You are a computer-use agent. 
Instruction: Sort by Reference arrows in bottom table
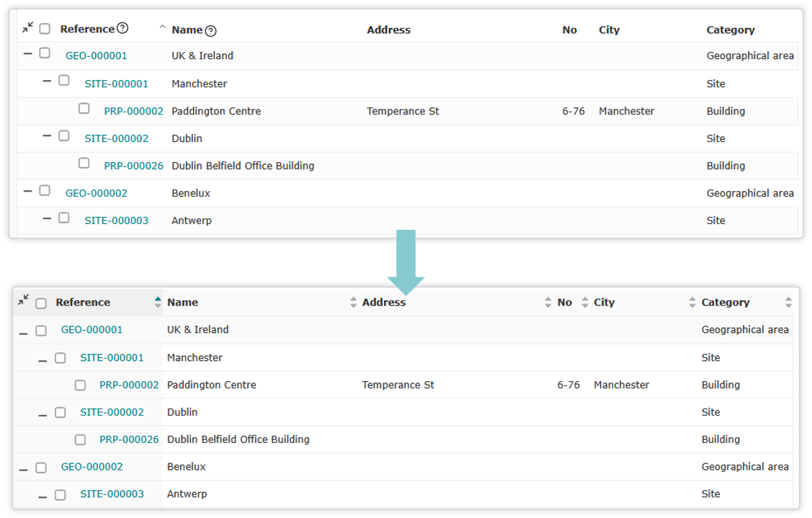157,302
